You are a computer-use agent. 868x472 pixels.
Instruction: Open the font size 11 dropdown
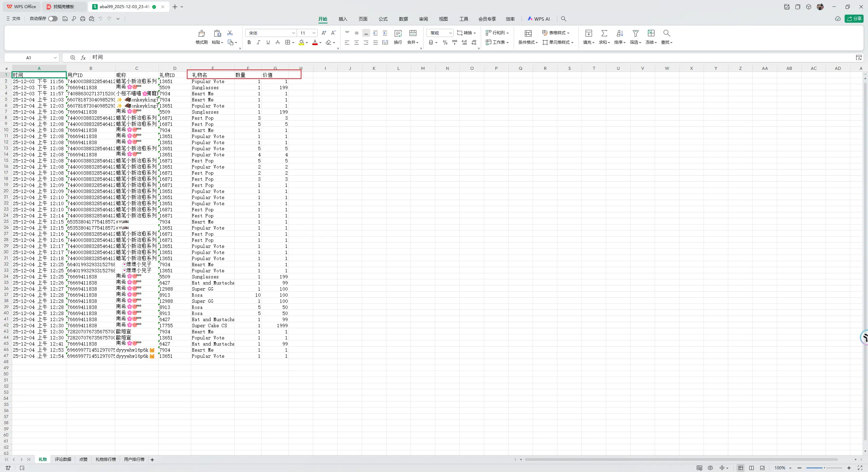tap(314, 33)
